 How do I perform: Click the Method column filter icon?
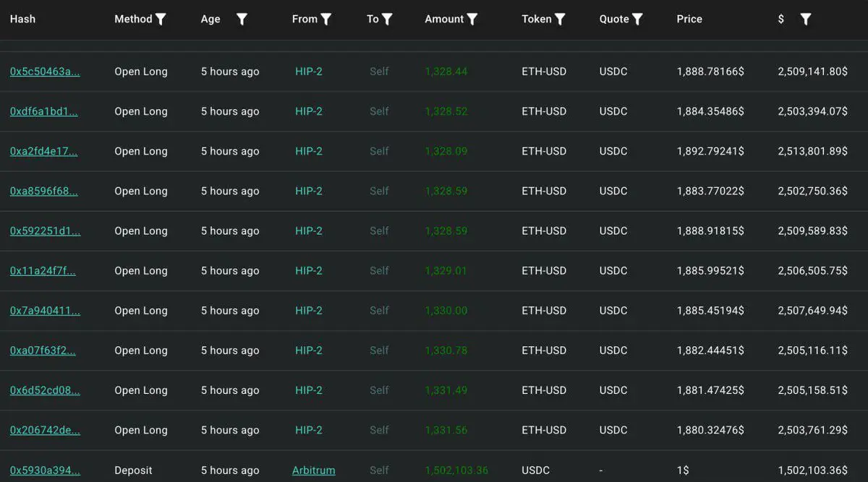pyautogui.click(x=161, y=20)
